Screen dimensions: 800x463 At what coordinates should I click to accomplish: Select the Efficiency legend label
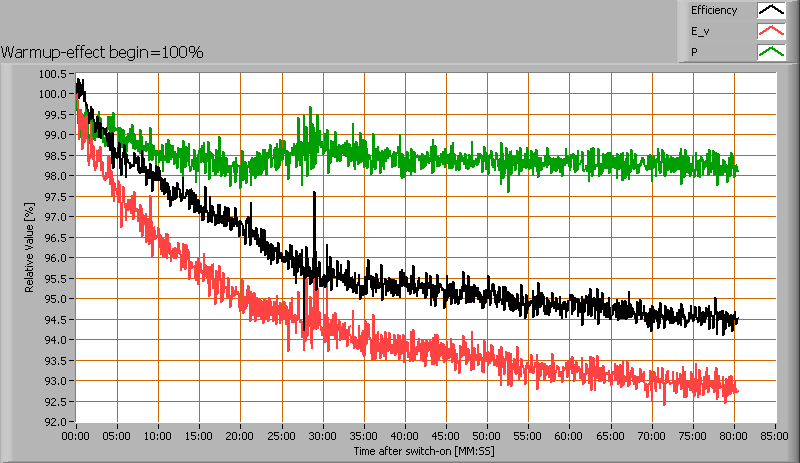[x=713, y=11]
